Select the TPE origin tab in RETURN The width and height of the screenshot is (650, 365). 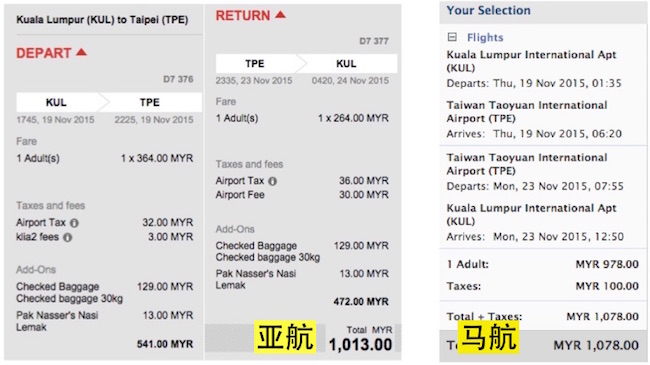(x=255, y=63)
